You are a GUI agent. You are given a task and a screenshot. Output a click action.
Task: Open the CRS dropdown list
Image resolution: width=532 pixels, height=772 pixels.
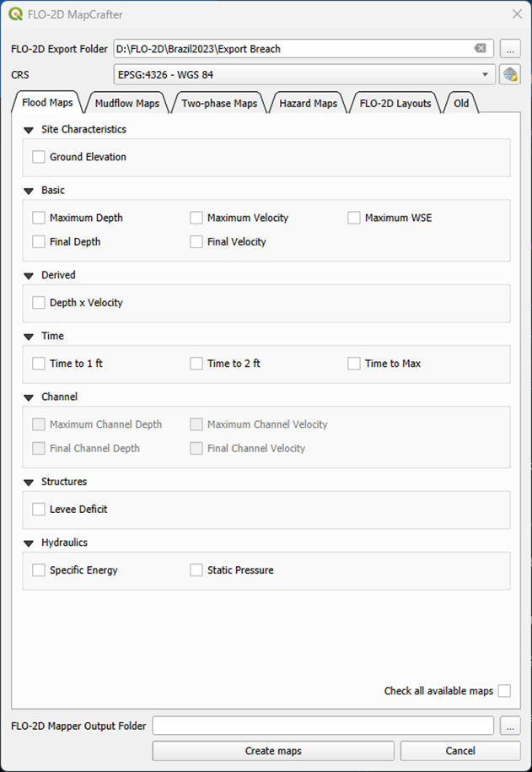[485, 74]
